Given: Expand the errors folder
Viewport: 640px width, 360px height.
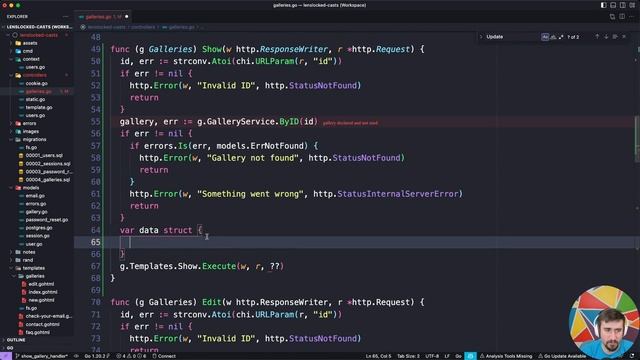Looking at the screenshot, I should tap(37, 123).
